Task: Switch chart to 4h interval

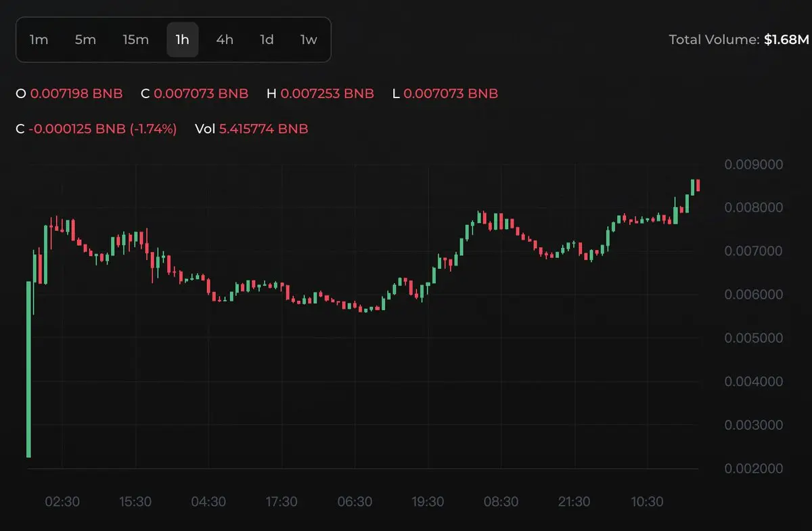Action: (225, 40)
